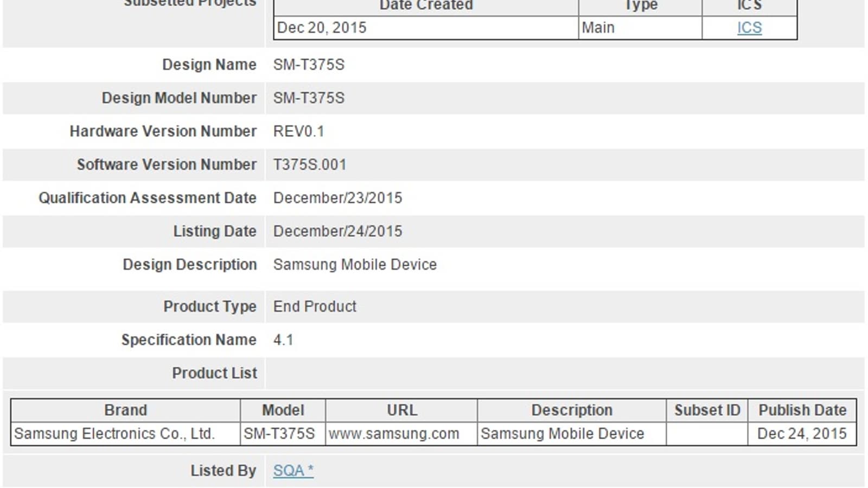Click the URL column header

(x=401, y=410)
